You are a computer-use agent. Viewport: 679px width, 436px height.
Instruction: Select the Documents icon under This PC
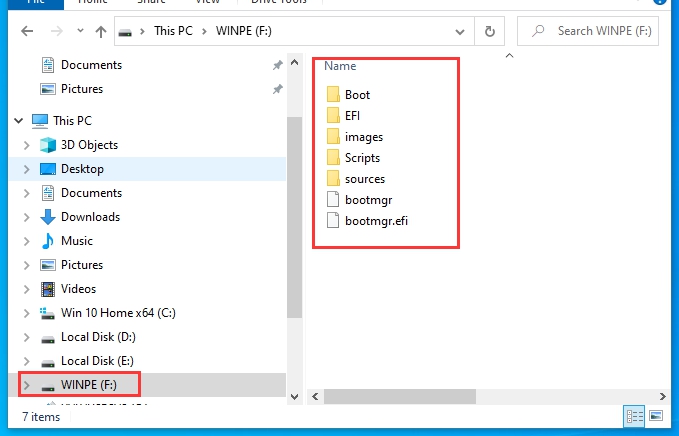(48, 193)
